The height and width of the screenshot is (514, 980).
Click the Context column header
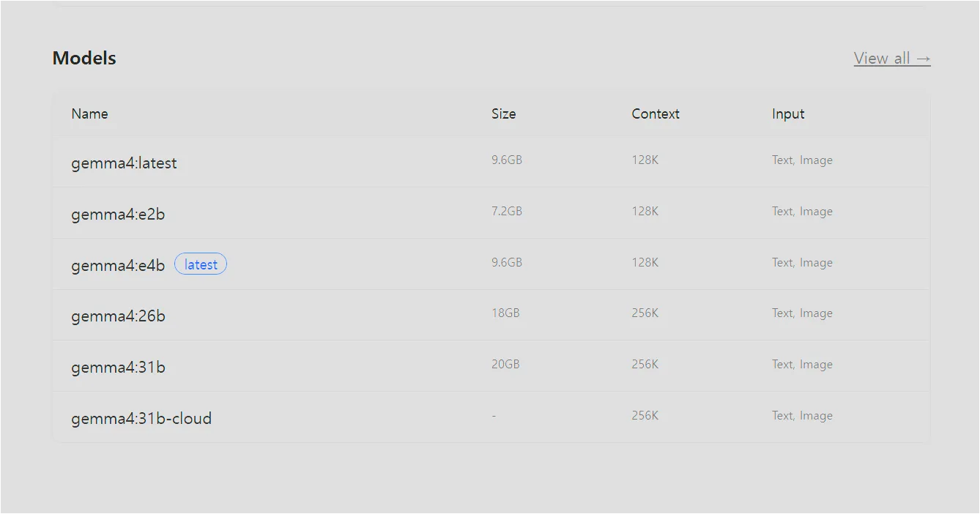click(x=656, y=114)
